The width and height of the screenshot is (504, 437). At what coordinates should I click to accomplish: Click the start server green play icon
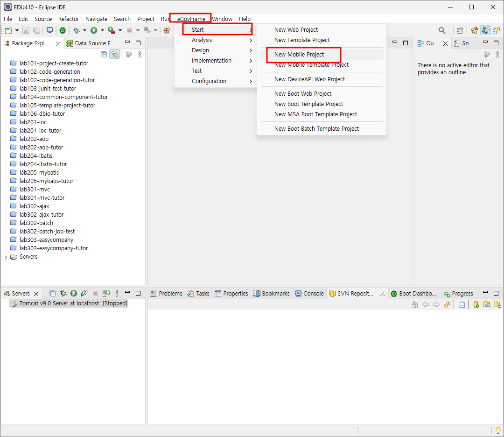(x=74, y=293)
